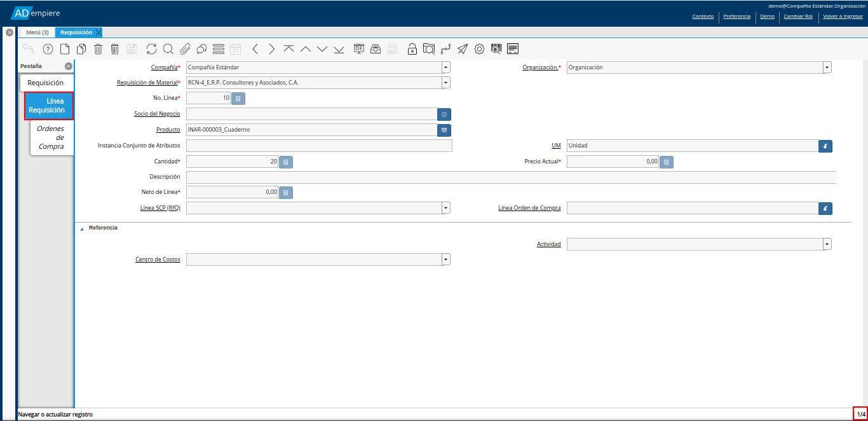Image resolution: width=868 pixels, height=421 pixels.
Task: Open active workflows branch icon
Action: 445,49
